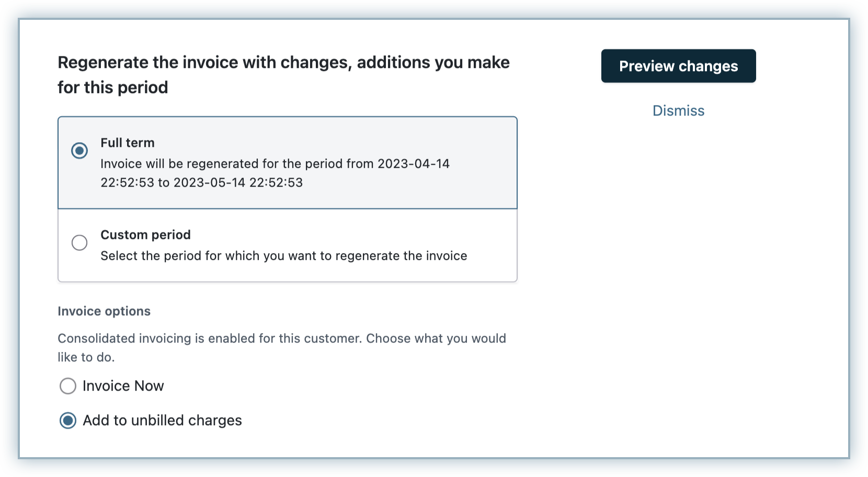Screen dimensions: 868x477
Task: Dismiss the regenerate invoice dialog
Action: pos(678,111)
